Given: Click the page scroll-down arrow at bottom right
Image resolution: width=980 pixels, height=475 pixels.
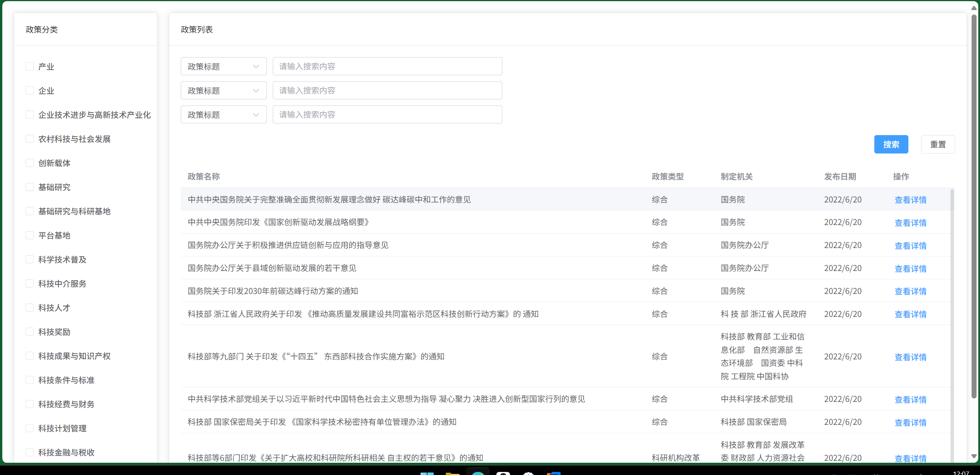Looking at the screenshot, I should pyautogui.click(x=974, y=456).
